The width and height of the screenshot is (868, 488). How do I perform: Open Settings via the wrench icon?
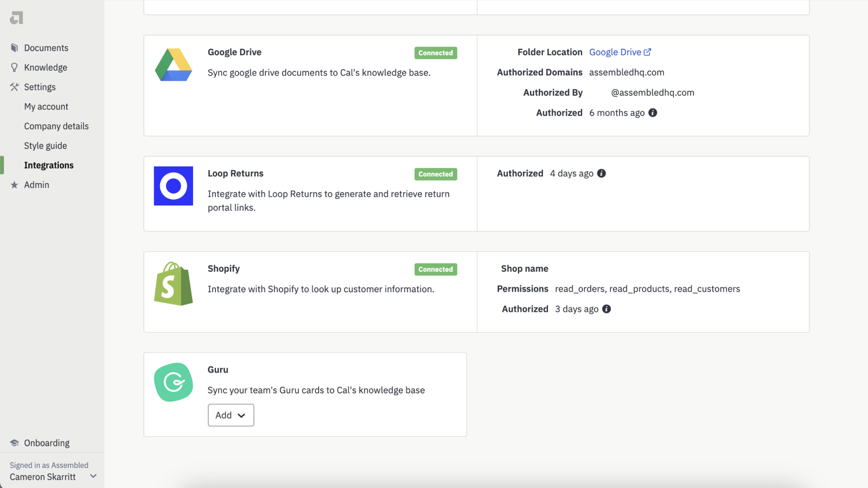coord(15,86)
